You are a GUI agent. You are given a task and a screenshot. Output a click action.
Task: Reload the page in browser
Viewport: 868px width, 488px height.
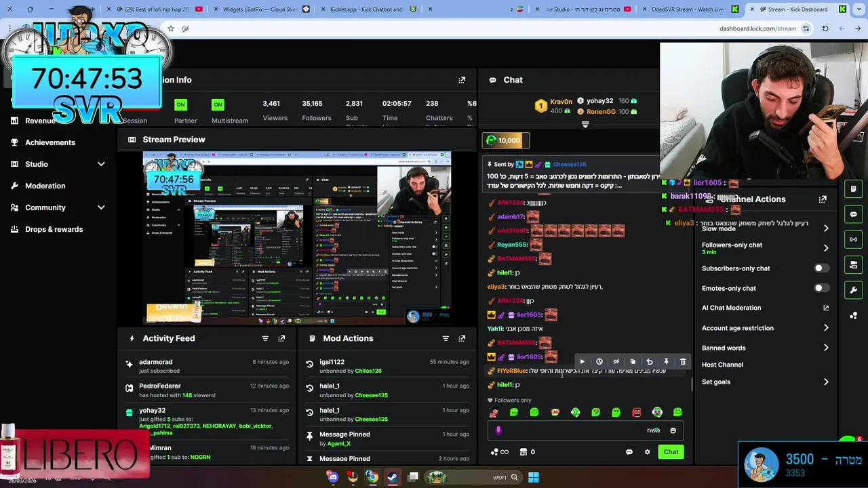825,28
